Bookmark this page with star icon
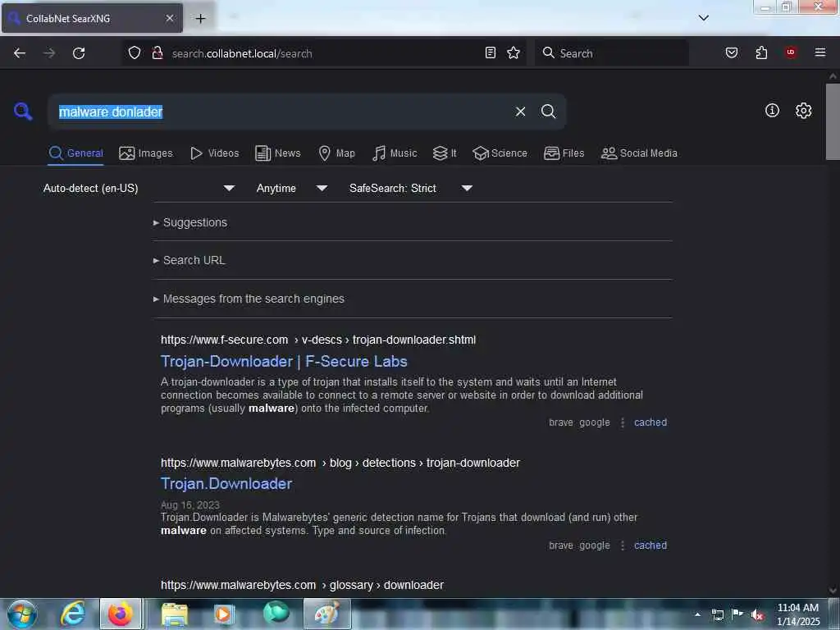This screenshot has height=630, width=840. pos(514,52)
